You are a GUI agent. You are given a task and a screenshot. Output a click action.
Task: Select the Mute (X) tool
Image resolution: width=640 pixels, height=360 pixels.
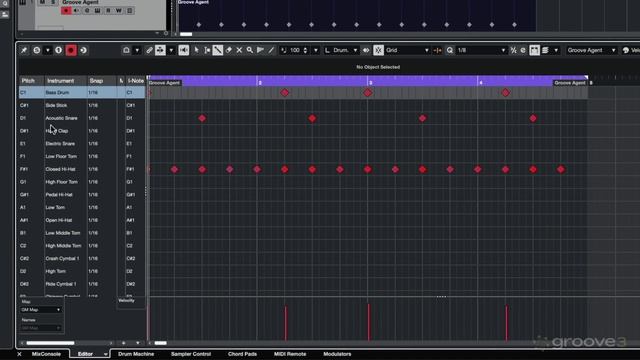coord(239,50)
